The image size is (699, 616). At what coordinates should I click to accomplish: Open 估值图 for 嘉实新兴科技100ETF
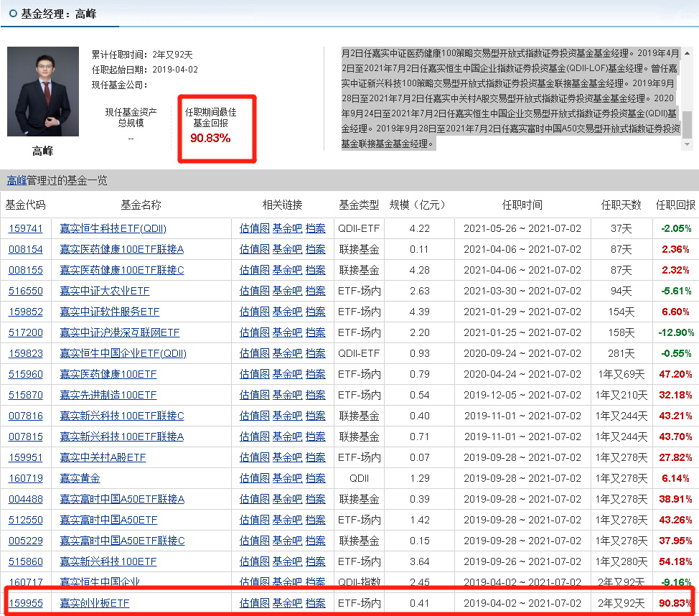point(254,561)
